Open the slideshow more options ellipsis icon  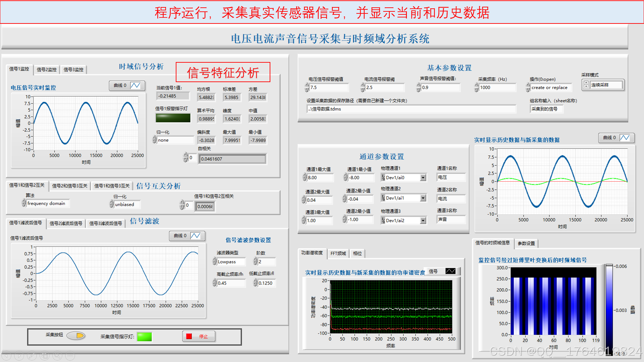(x=70, y=355)
